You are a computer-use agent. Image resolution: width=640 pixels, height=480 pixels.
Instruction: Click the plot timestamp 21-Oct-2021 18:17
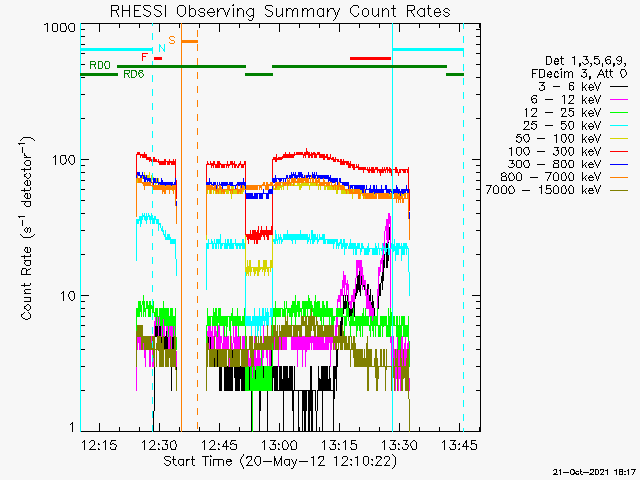click(x=595, y=472)
